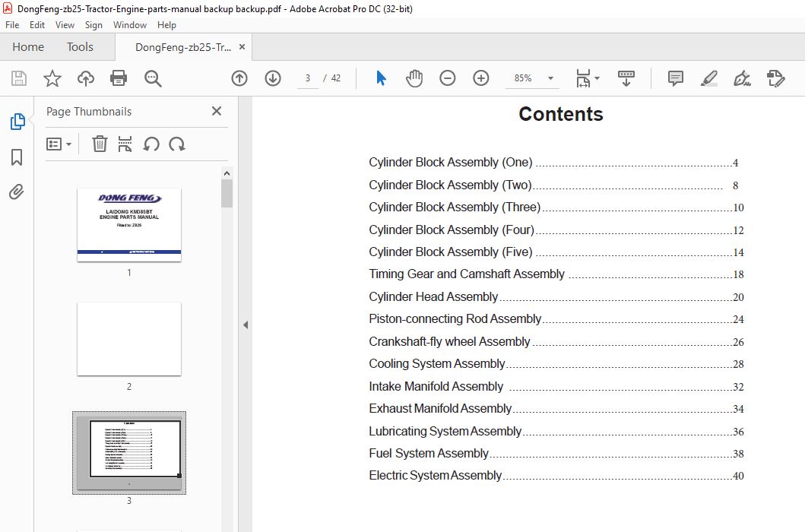Rotate page clockwise
The image size is (805, 532).
click(x=177, y=144)
